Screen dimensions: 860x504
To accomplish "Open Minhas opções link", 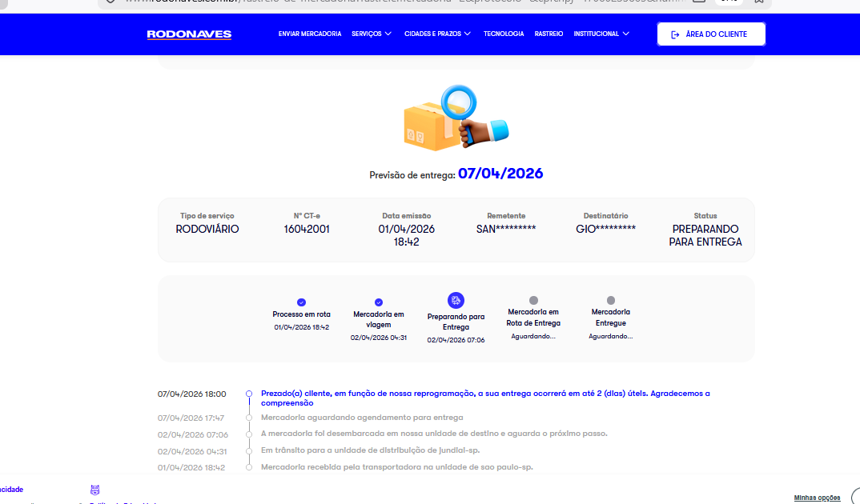I will [817, 498].
